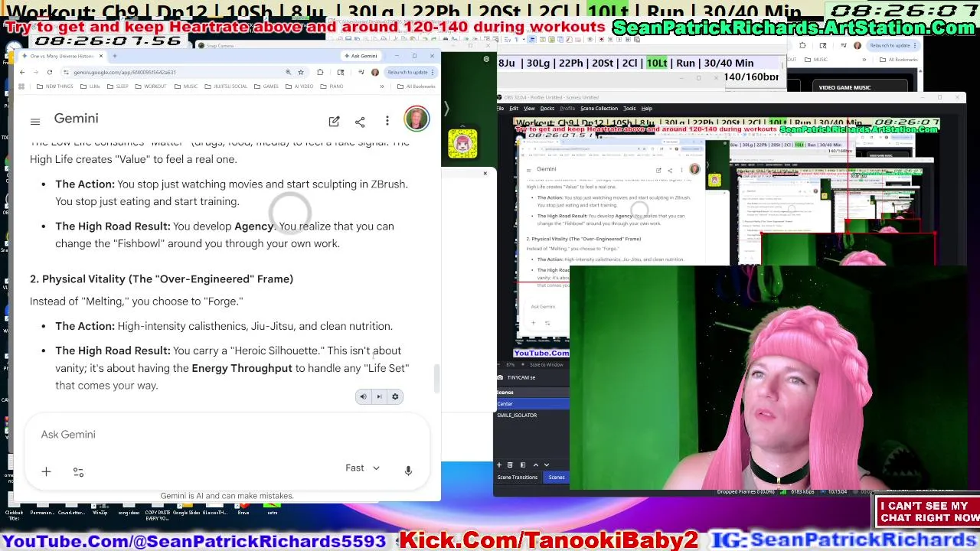
Task: Open Scale to Window preview dropdown
Action: (x=546, y=364)
